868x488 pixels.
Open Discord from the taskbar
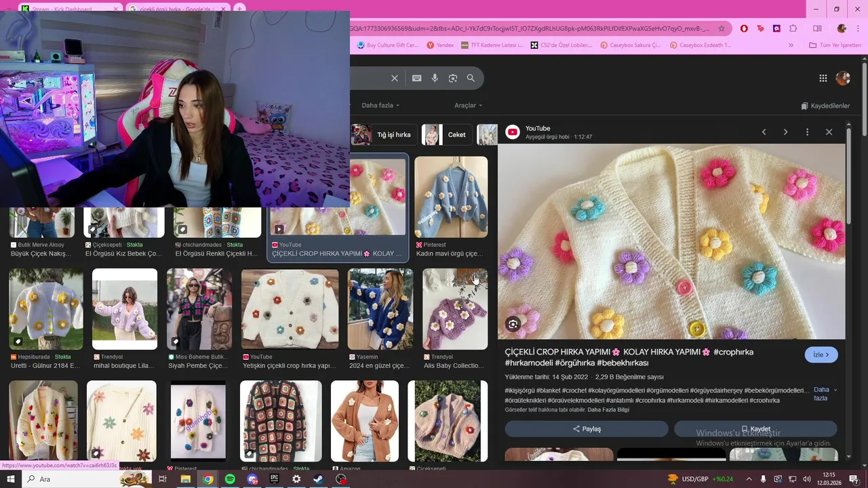point(252,479)
